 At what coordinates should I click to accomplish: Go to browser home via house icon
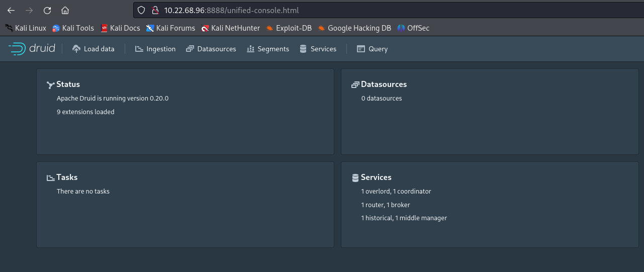tap(65, 10)
